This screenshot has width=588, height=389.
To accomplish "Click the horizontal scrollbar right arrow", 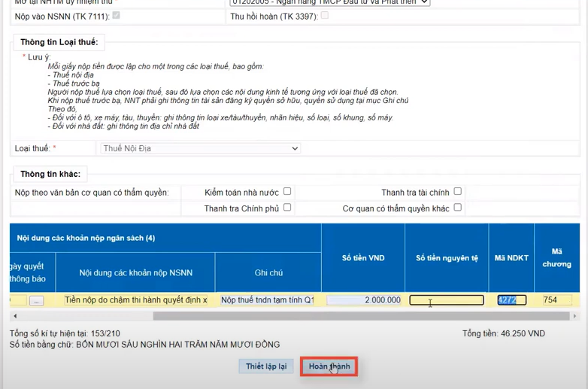I will pyautogui.click(x=574, y=316).
